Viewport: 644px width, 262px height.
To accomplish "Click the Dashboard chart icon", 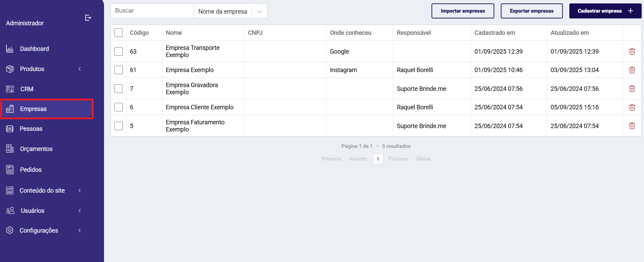I will tap(10, 49).
